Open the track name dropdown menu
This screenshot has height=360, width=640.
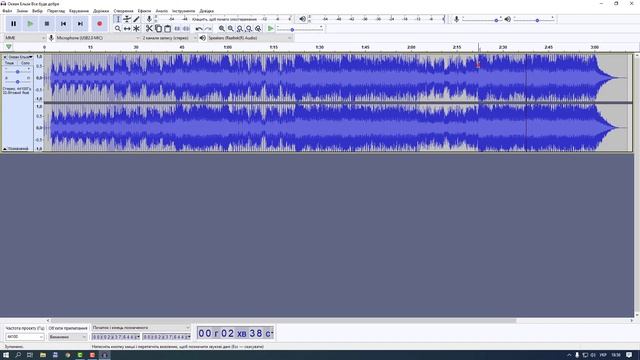[20, 57]
